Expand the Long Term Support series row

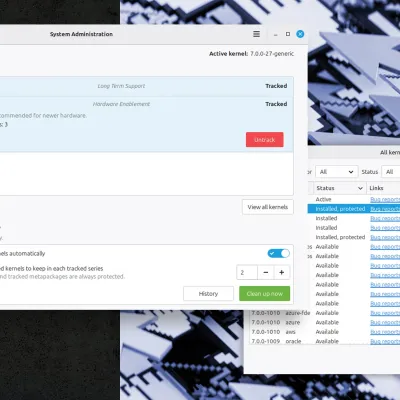(x=147, y=86)
